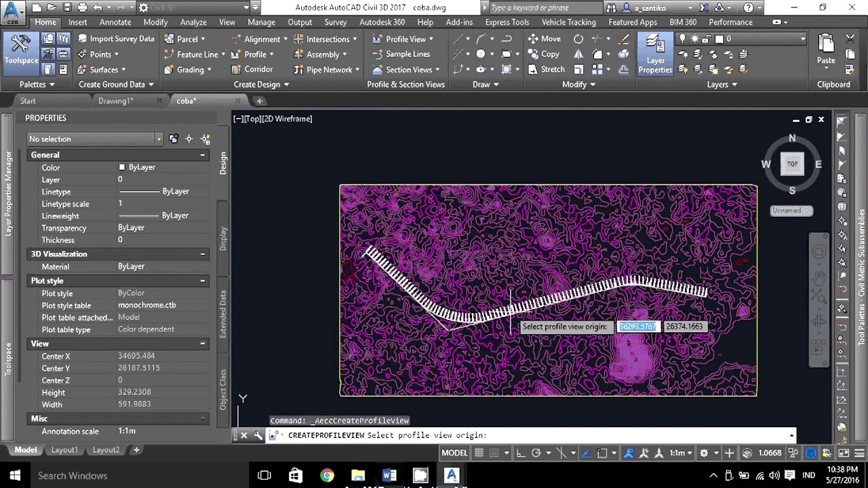
Task: Select the Copy tool in Modify
Action: pos(544,54)
